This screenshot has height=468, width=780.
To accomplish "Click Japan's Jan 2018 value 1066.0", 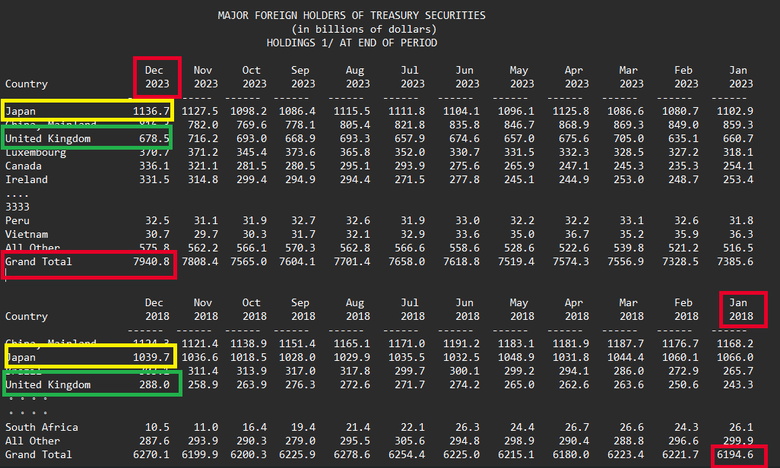I will (735, 357).
